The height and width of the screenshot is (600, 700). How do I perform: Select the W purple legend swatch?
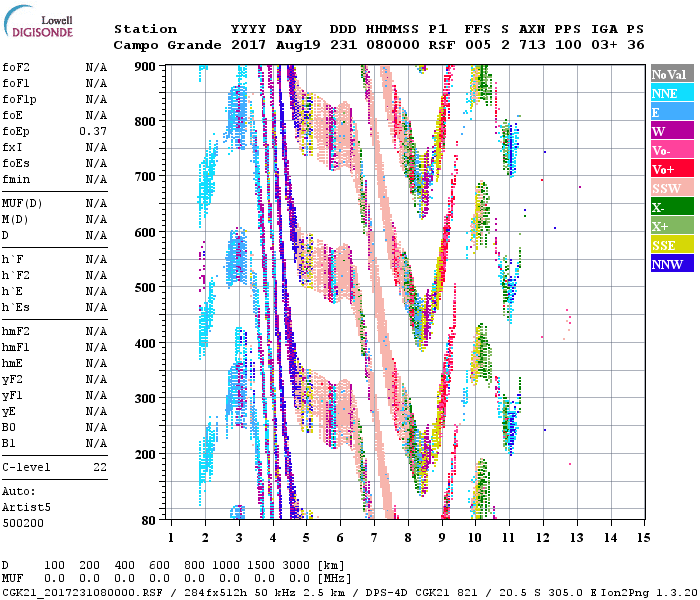pos(672,131)
